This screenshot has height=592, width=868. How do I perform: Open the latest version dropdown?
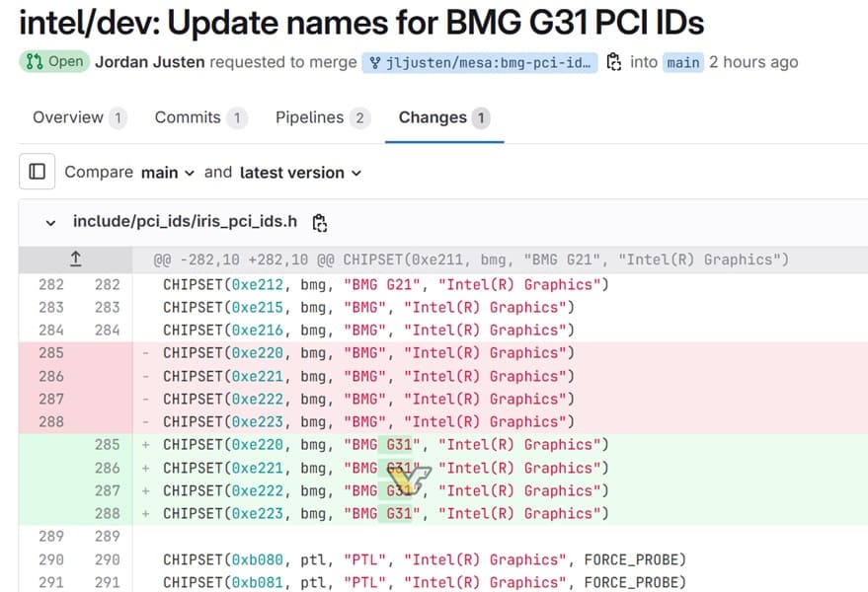(x=300, y=173)
